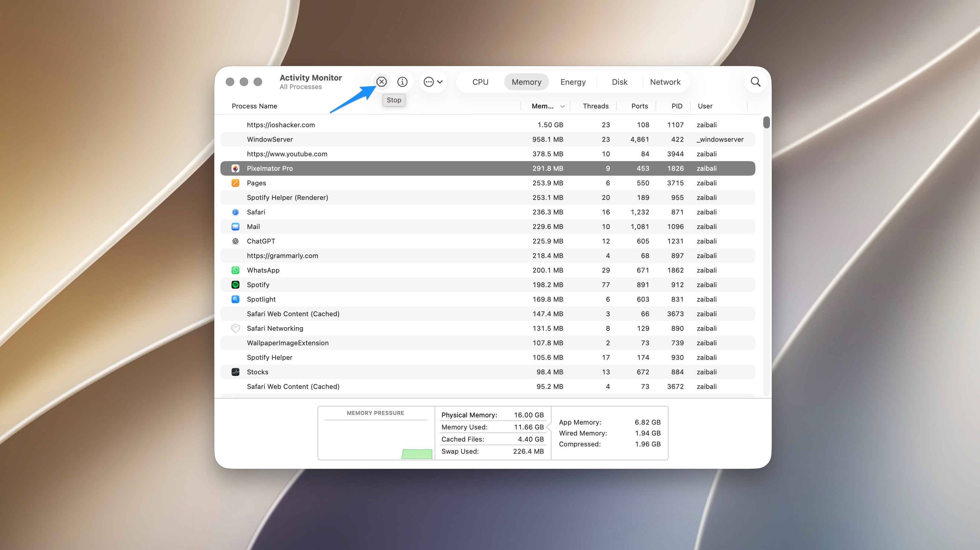The width and height of the screenshot is (980, 550).
Task: Click the _windowserver user cell
Action: coord(720,139)
